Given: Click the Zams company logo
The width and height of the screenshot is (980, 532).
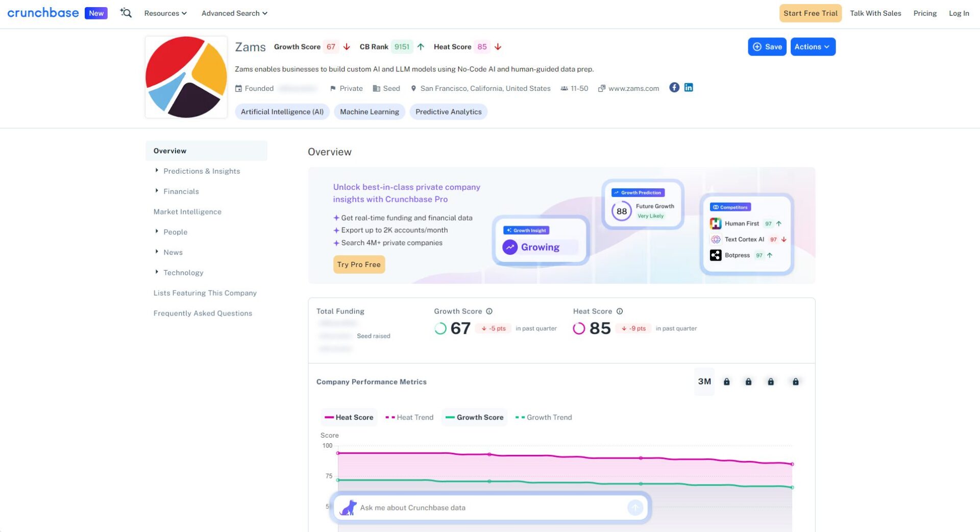Looking at the screenshot, I should [x=186, y=77].
